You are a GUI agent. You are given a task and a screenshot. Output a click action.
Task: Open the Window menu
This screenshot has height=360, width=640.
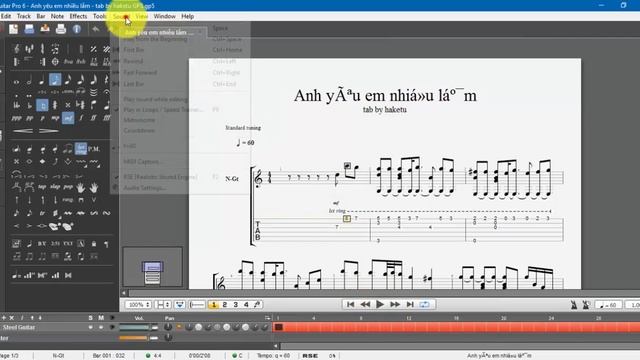164,16
